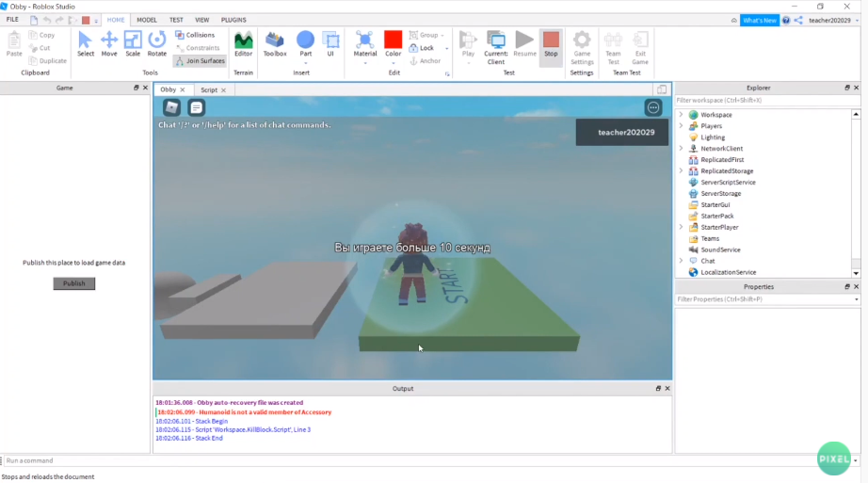Open the in-game more options button

[653, 107]
